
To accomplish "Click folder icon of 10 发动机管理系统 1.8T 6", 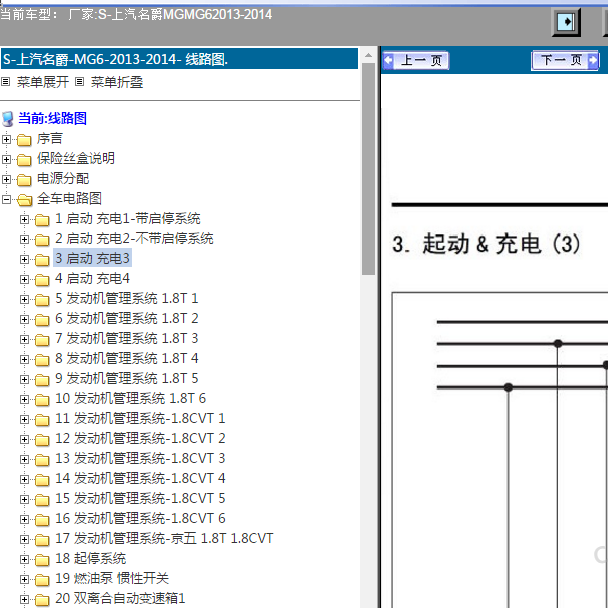I will 42,399.
